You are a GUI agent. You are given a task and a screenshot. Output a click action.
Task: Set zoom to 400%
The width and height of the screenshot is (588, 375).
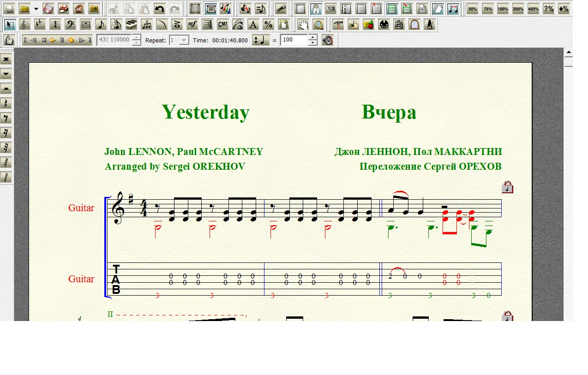coord(534,8)
